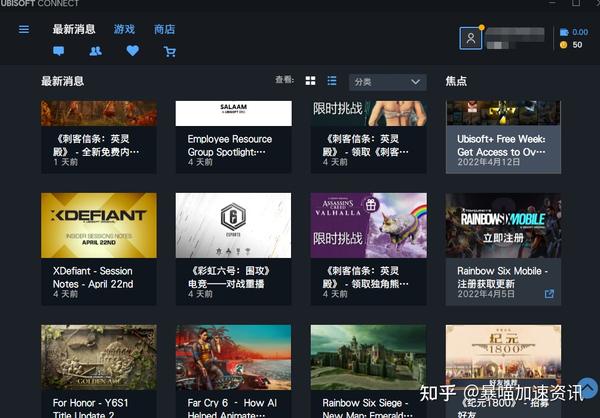Open external link icon on Rainbow Six Mobile card

pos(549,294)
